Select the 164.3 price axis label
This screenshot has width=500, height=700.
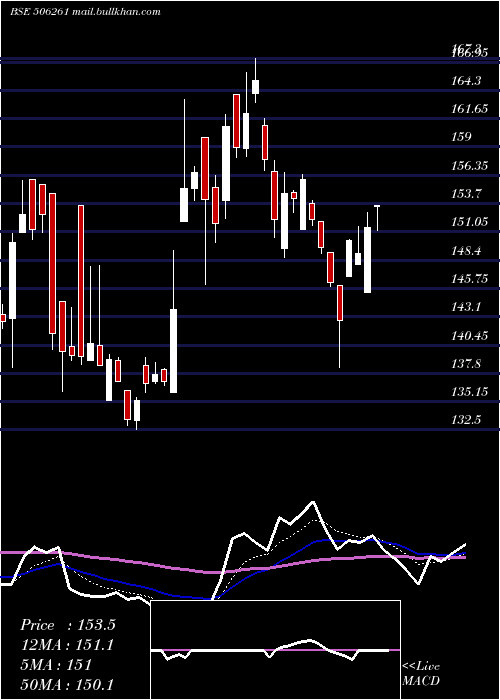[467, 81]
